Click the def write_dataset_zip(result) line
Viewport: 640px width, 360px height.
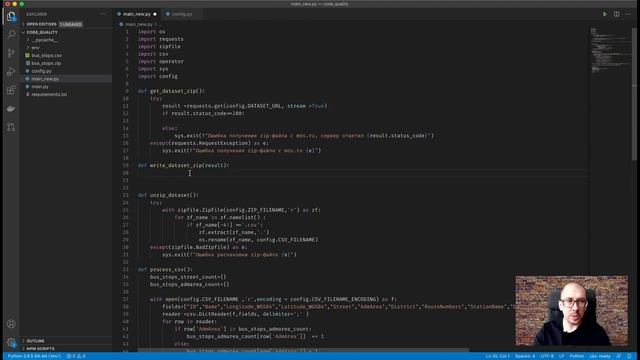tap(183, 165)
